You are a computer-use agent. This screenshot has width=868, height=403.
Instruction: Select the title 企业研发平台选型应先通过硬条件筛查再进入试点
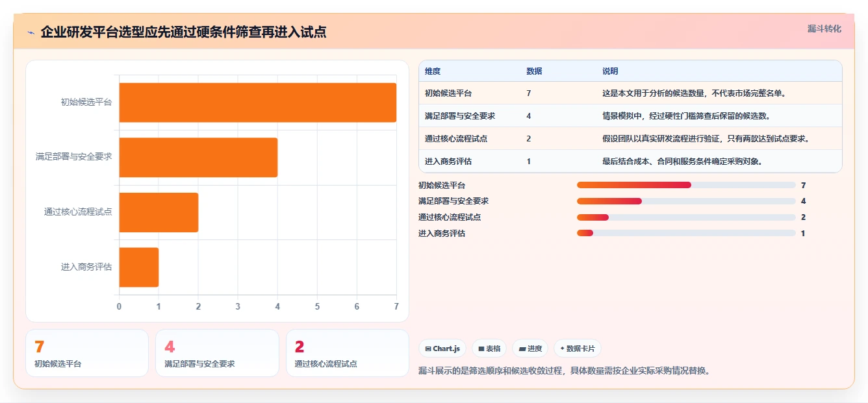coord(183,32)
